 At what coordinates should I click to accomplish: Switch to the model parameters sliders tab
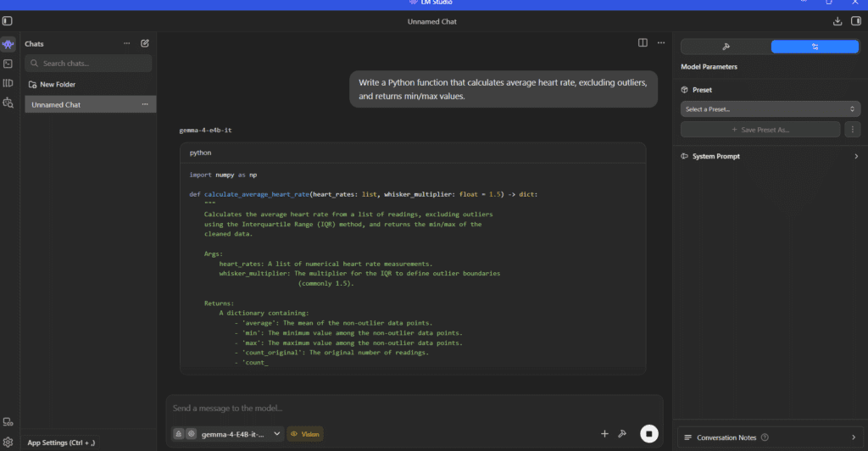click(x=815, y=47)
